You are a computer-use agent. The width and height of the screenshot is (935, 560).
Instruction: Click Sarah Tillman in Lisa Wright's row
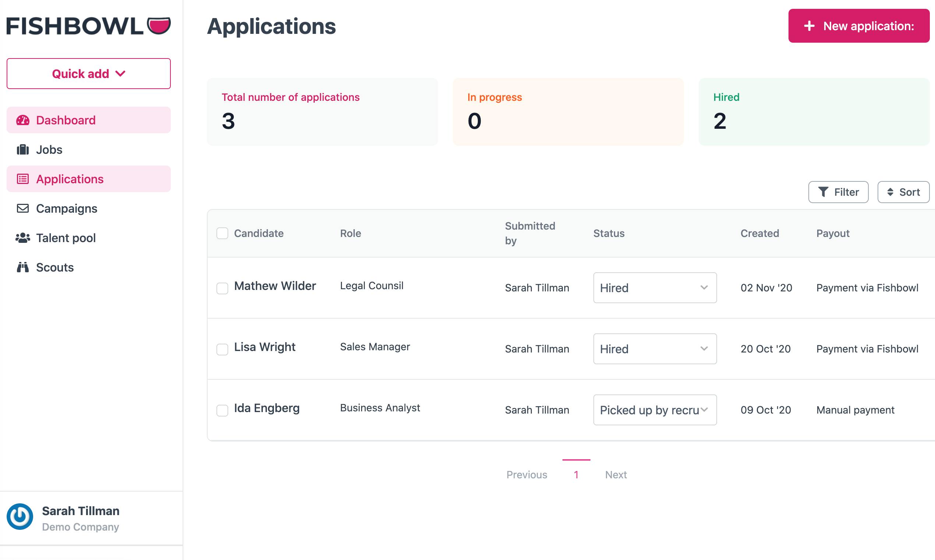[x=537, y=349]
